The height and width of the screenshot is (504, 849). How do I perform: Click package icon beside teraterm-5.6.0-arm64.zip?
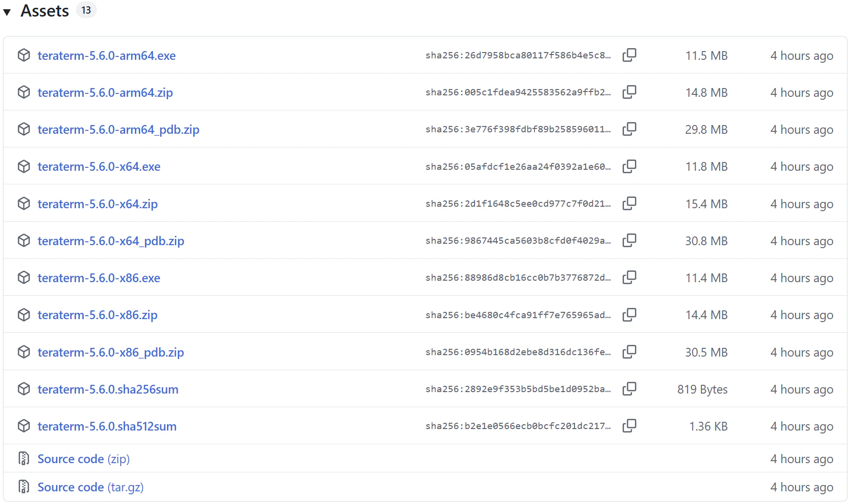click(x=24, y=92)
